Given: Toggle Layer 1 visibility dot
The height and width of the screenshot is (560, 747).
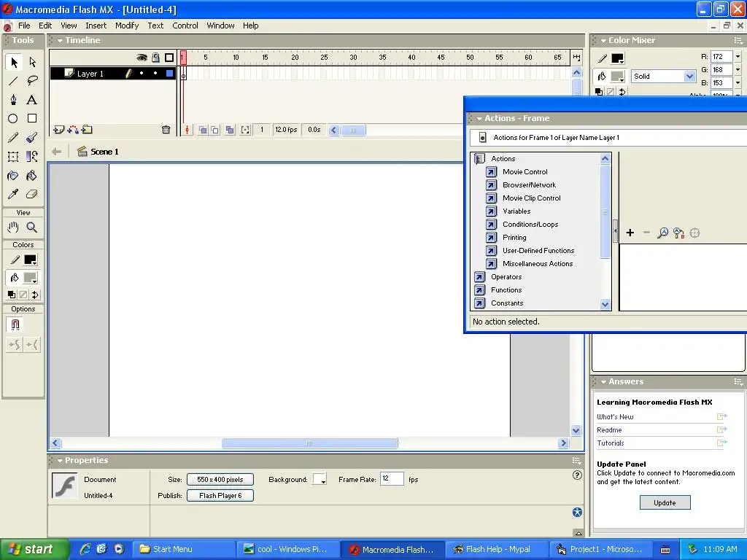Looking at the screenshot, I should 142,73.
